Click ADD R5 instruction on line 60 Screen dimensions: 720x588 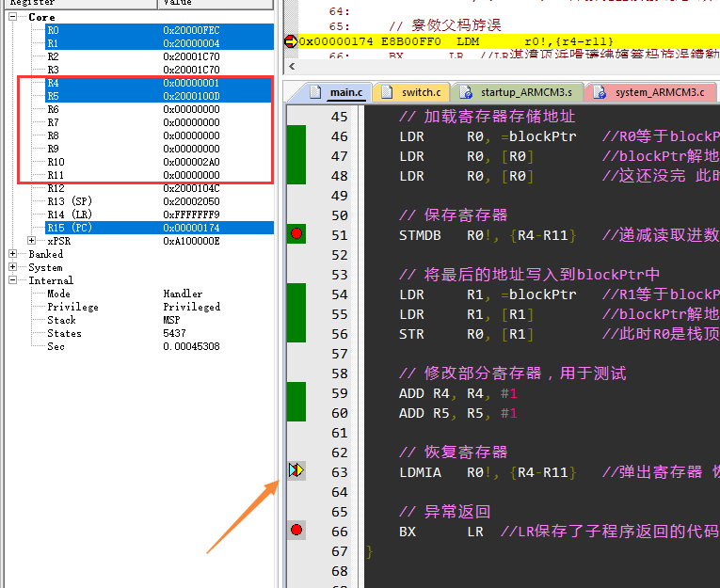point(457,413)
